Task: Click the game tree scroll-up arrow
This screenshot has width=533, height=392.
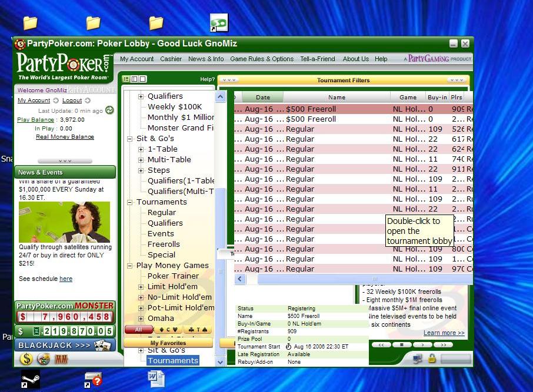Action: click(220, 97)
